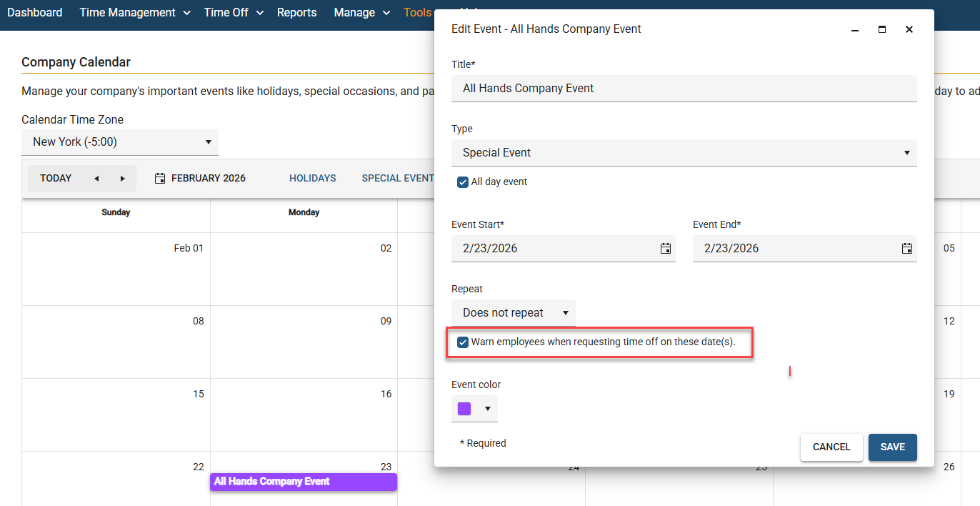Open the Tools menu item
Screen dimensions: 980x506
pyautogui.click(x=418, y=13)
